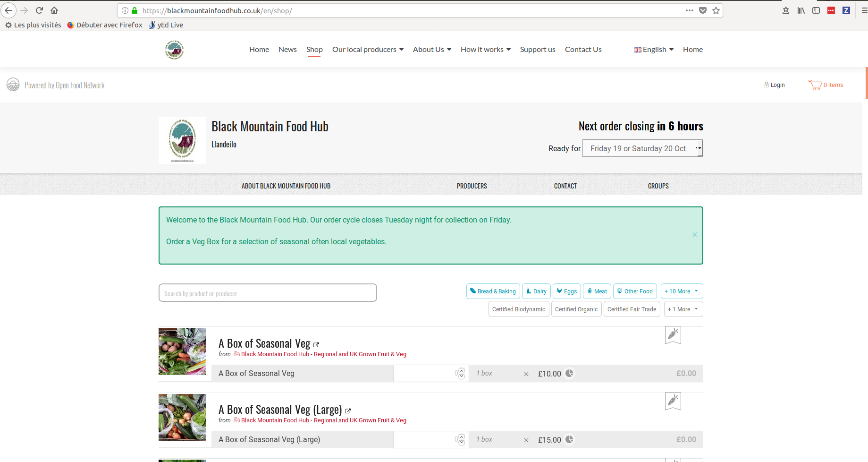Open external link icon beside Seasonal Veg (Large) title
This screenshot has height=462, width=868.
[x=348, y=411]
